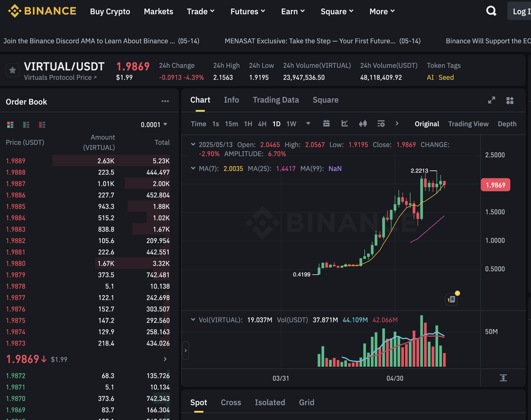Select the Spot trading tab
Viewport: 531px width, 420px height.
pos(199,402)
